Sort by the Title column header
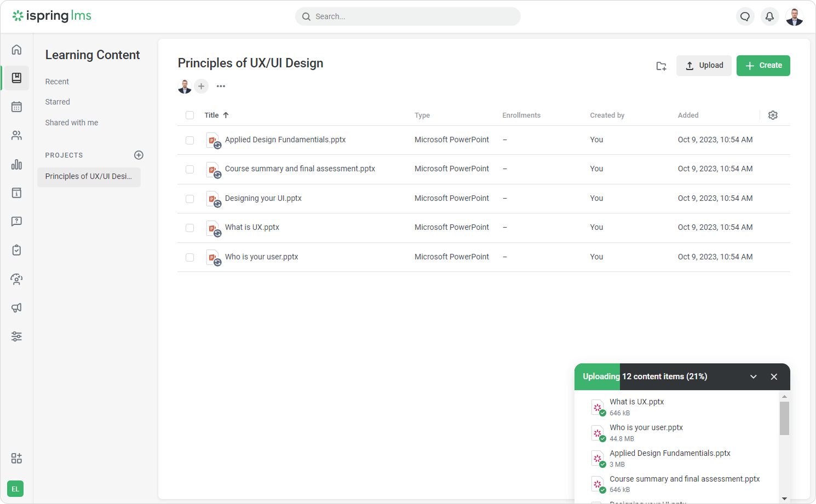816x504 pixels. tap(212, 115)
